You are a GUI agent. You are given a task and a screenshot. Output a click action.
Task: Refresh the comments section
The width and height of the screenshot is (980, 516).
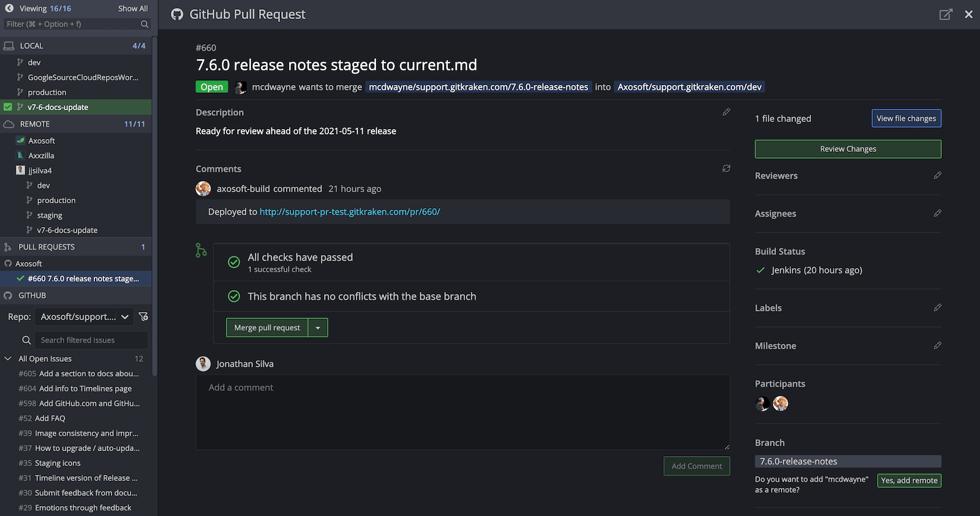pyautogui.click(x=726, y=168)
